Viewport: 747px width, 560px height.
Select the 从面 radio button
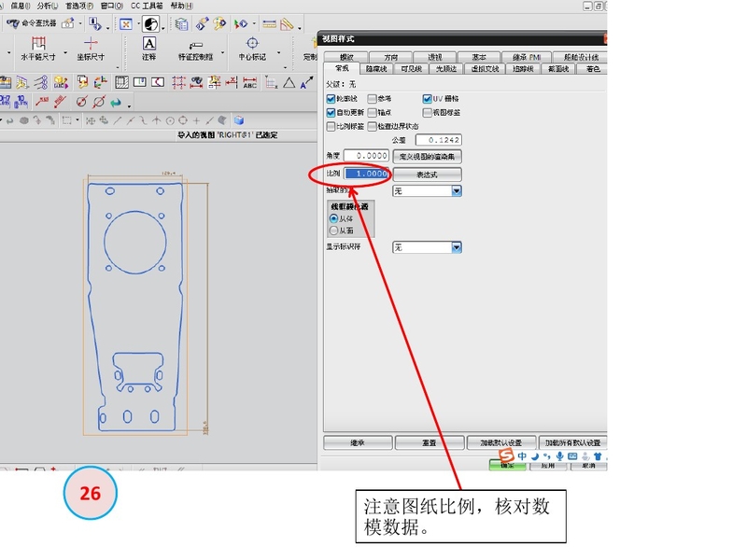[334, 230]
